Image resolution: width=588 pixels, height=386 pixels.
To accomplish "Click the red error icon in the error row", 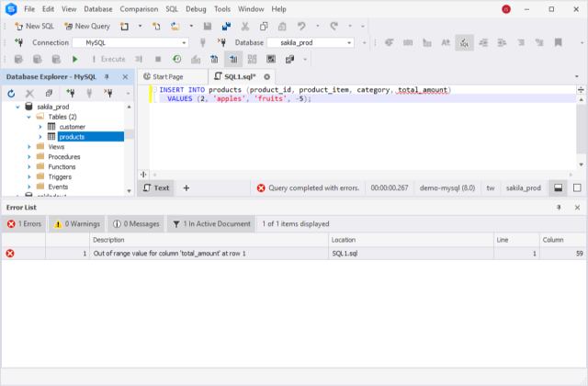I will click(10, 253).
